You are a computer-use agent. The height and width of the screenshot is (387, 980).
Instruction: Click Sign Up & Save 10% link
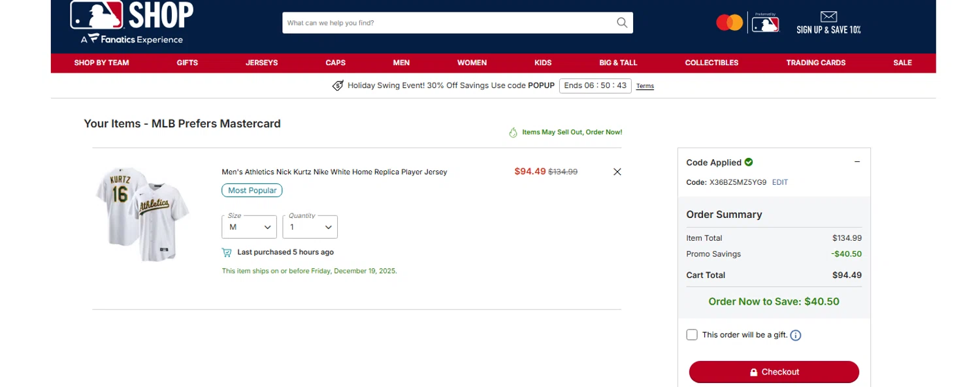pyautogui.click(x=828, y=29)
